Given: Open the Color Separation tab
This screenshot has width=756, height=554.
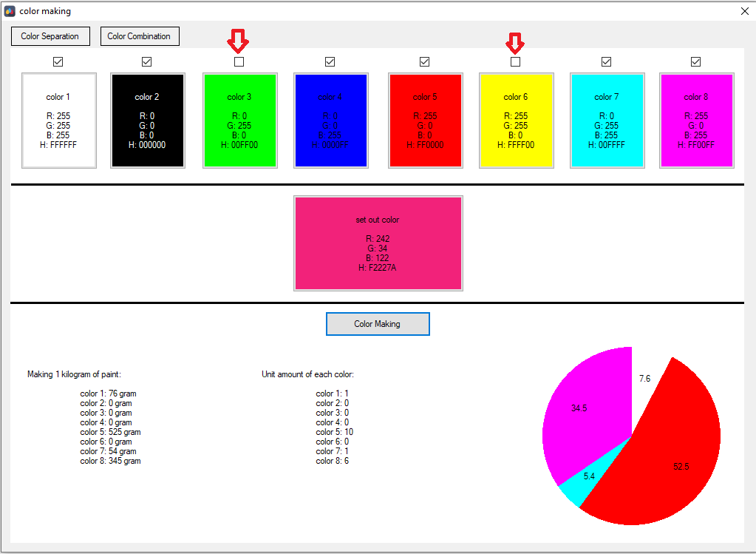Looking at the screenshot, I should [x=50, y=36].
